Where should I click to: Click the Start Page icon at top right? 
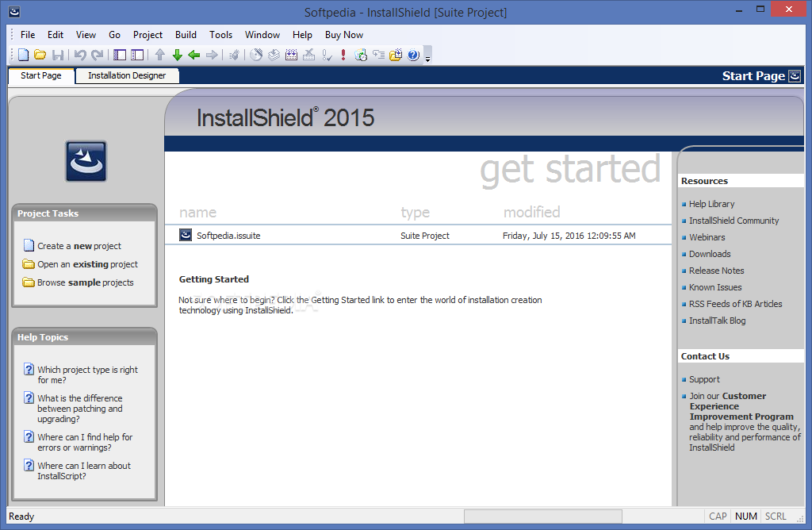795,76
